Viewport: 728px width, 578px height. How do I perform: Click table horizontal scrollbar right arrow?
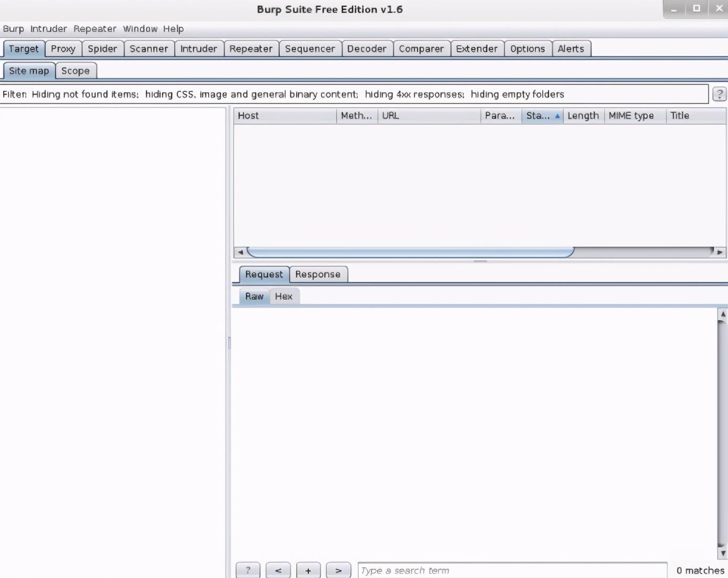[x=720, y=252]
